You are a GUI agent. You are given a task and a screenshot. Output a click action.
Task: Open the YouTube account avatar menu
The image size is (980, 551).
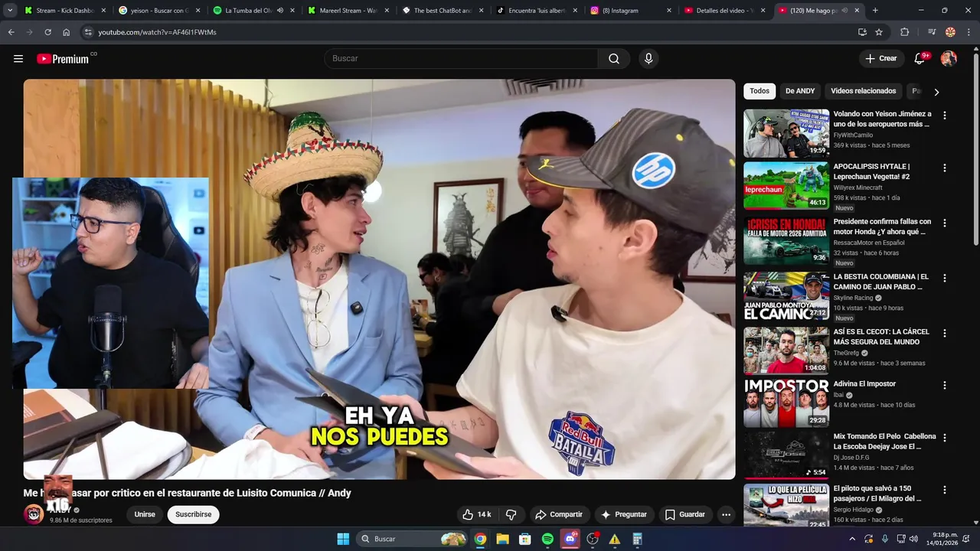click(x=949, y=59)
